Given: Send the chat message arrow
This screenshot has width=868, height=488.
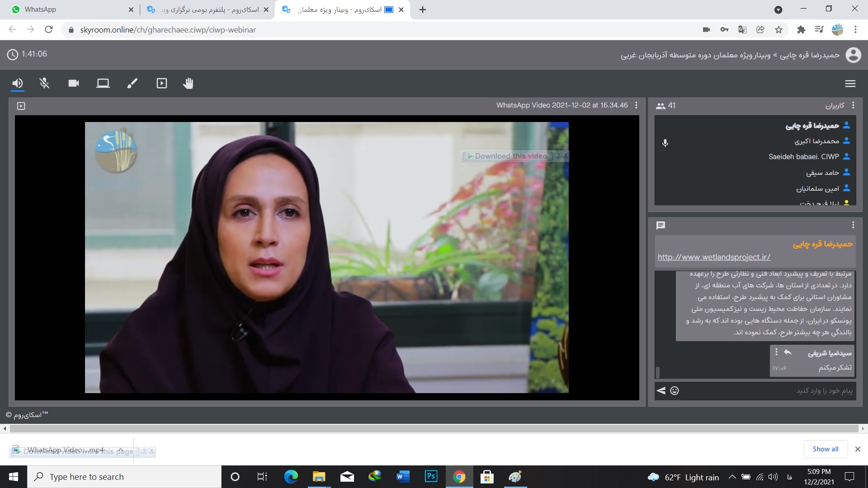Looking at the screenshot, I should pyautogui.click(x=661, y=391).
